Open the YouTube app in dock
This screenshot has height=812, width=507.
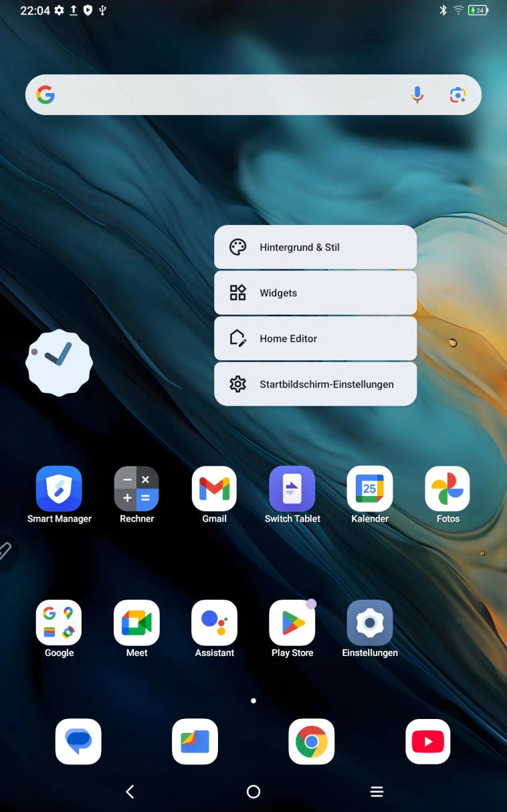428,742
